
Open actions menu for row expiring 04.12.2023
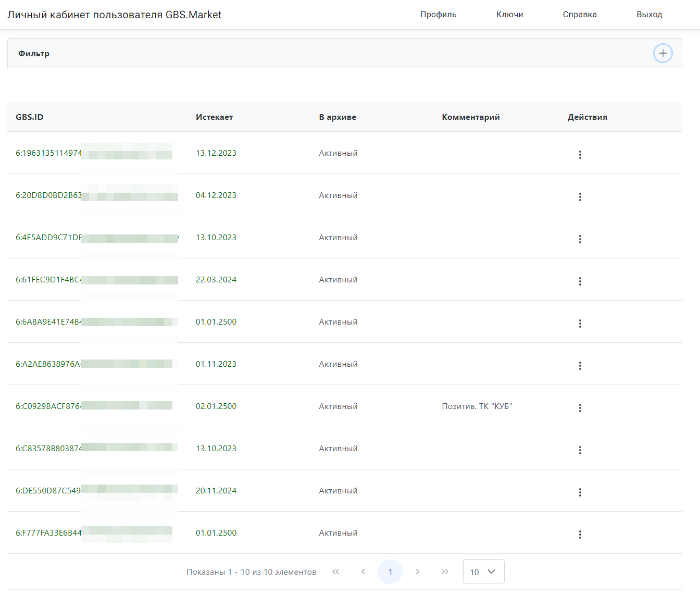click(x=580, y=197)
